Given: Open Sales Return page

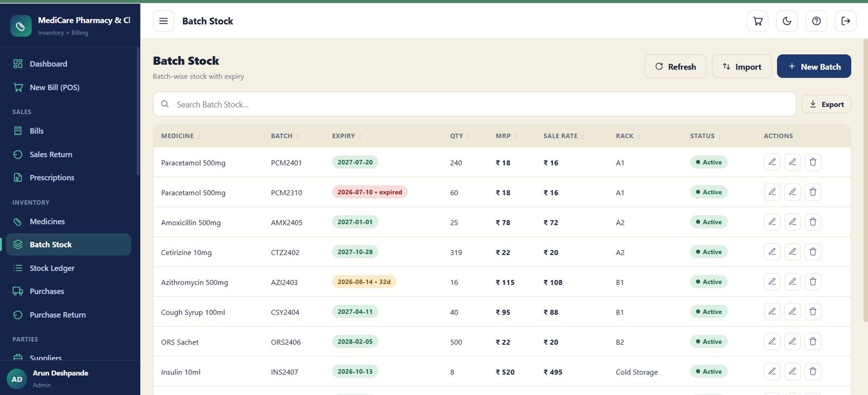Looking at the screenshot, I should point(68,154).
